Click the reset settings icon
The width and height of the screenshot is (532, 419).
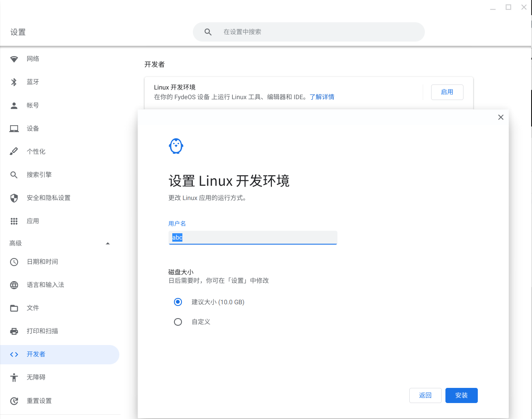tap(14, 401)
